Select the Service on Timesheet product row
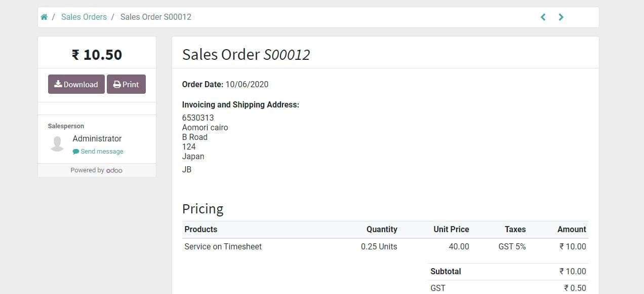 pos(223,246)
